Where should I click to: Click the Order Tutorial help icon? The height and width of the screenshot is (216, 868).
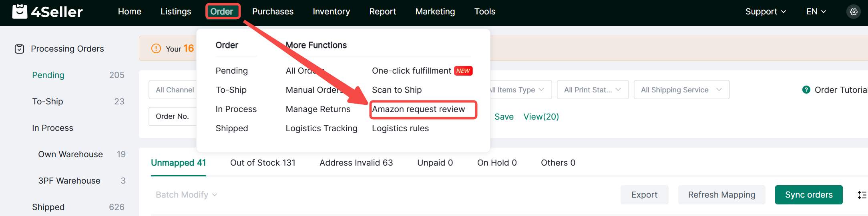click(x=806, y=90)
